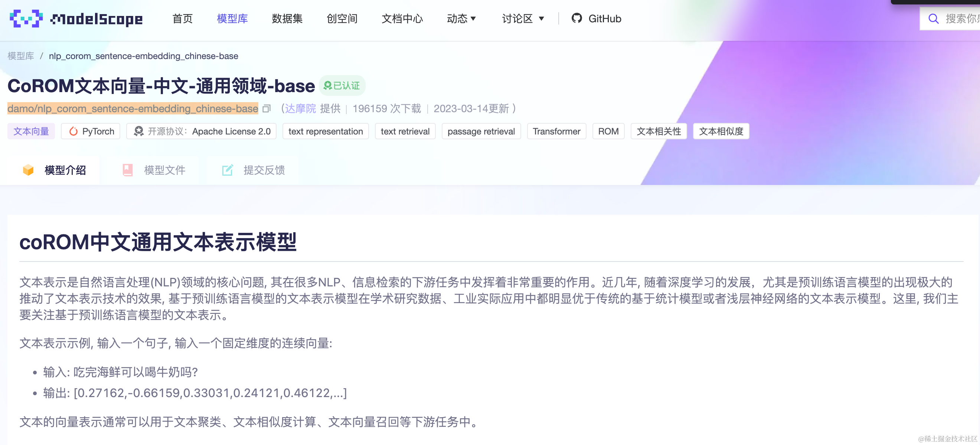980x445 pixels.
Task: Click the PyTorch flame icon tag
Action: tap(73, 131)
